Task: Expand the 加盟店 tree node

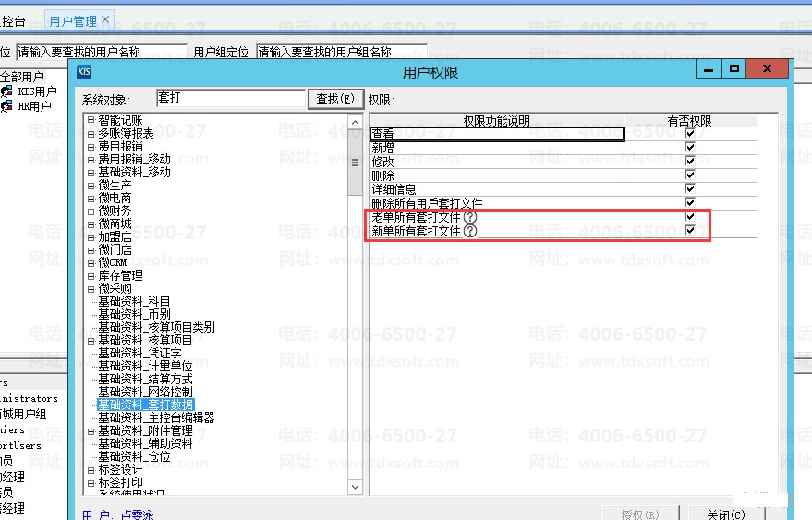Action: tap(91, 237)
